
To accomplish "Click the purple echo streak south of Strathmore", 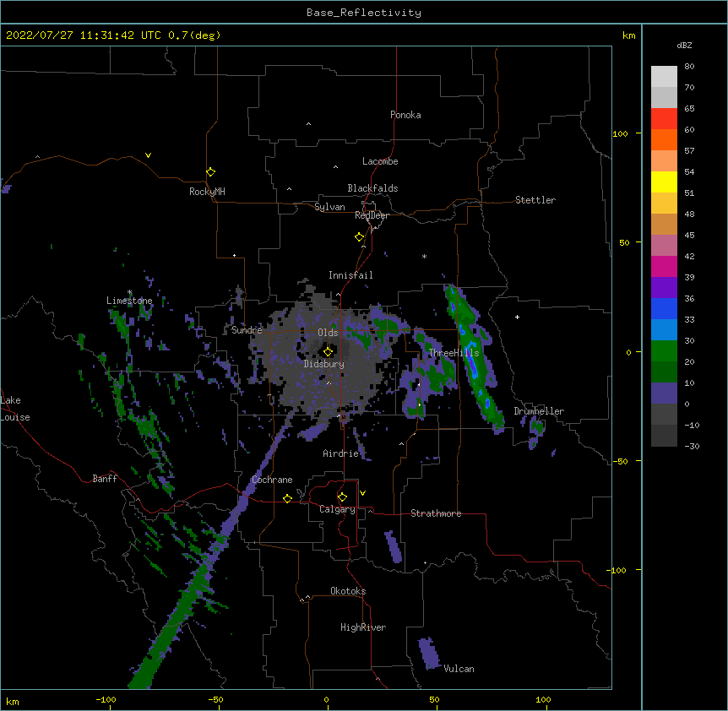I will pyautogui.click(x=394, y=547).
